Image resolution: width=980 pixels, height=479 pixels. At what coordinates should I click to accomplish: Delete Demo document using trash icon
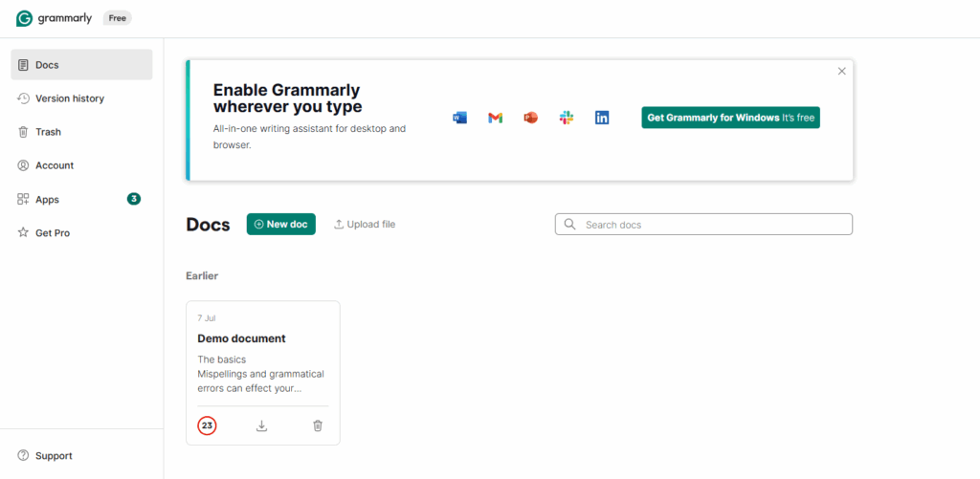(318, 425)
